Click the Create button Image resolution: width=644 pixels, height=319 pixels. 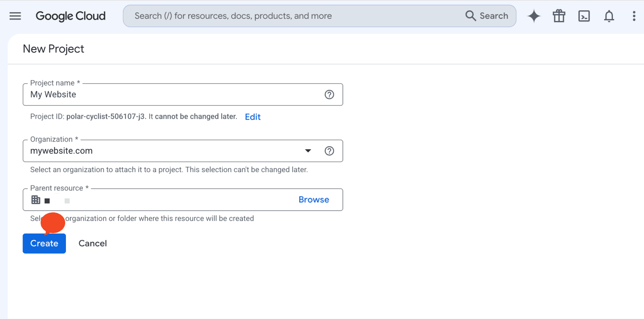[44, 243]
